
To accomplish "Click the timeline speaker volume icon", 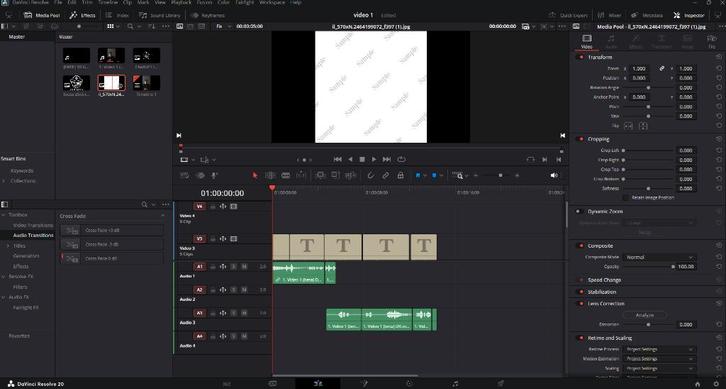I will pos(554,176).
